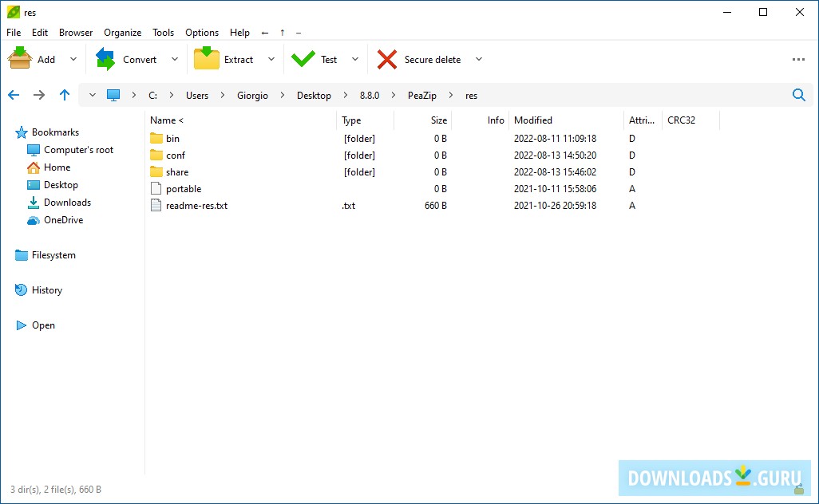Viewport: 819px width, 504px height.
Task: Open the Edit menu
Action: (40, 33)
